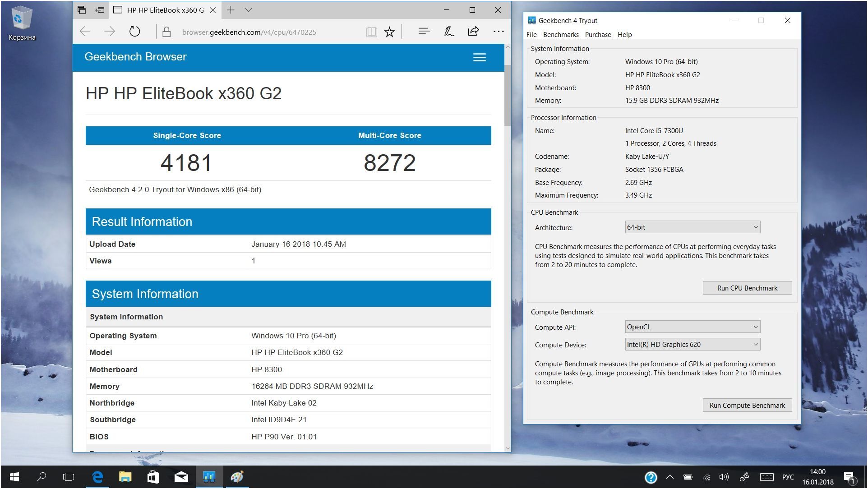This screenshot has height=489, width=868.
Task: Open Paint 3D from the taskbar
Action: (x=237, y=477)
